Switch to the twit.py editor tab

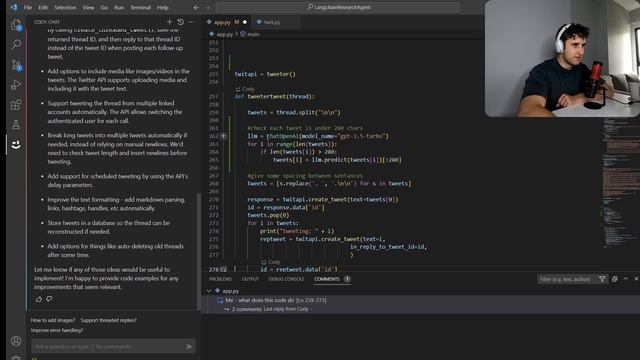(271, 22)
